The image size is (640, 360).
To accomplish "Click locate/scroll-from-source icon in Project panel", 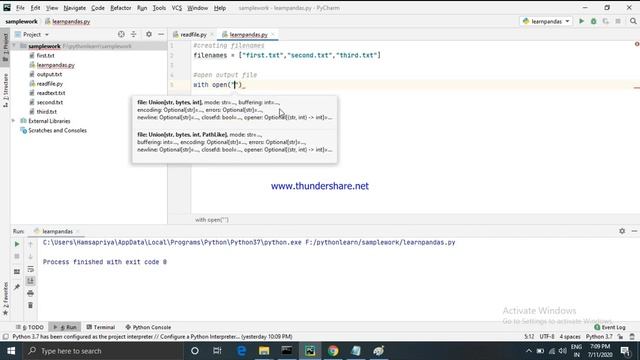I will coord(121,34).
